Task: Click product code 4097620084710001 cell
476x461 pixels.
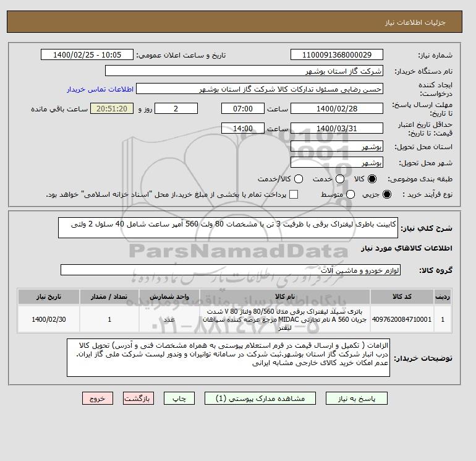Action: [402, 319]
